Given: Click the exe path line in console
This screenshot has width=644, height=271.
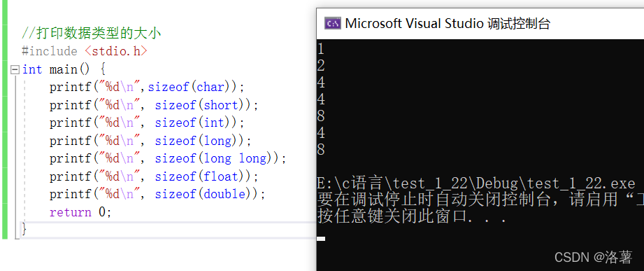Looking at the screenshot, I should tap(476, 183).
